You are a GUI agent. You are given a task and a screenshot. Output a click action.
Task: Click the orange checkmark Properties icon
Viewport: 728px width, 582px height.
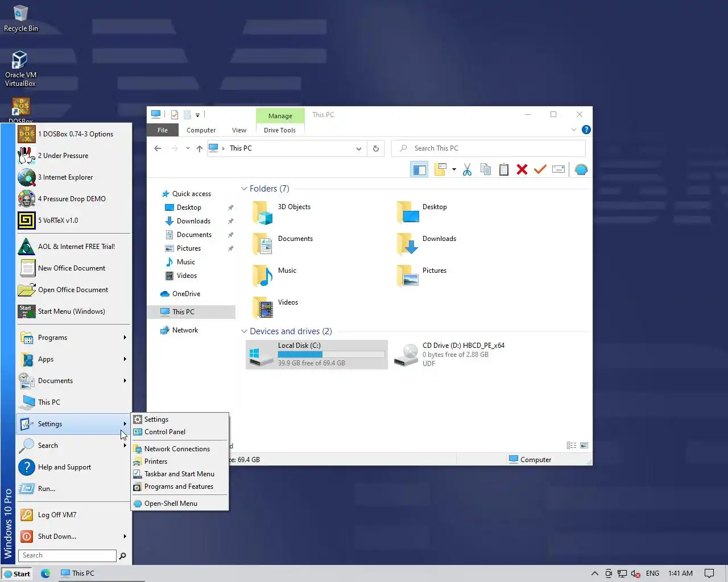tap(540, 169)
